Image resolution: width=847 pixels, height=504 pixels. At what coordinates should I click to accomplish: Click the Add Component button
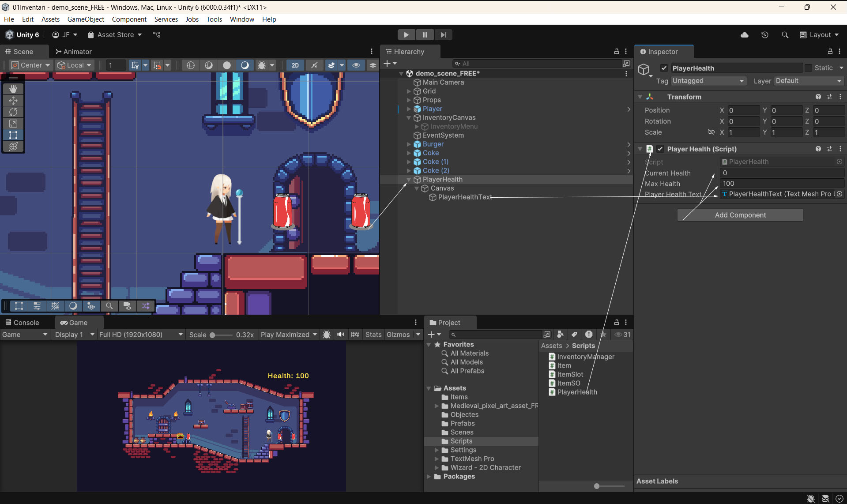coord(740,215)
